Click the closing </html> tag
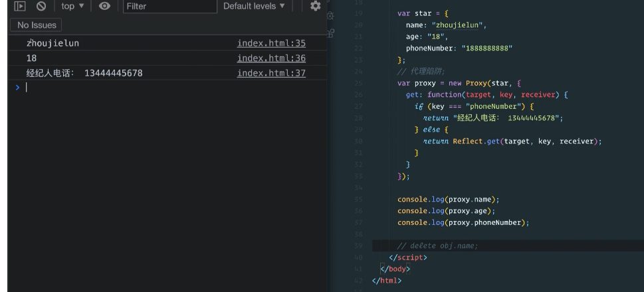The width and height of the screenshot is (644, 292). click(x=387, y=281)
